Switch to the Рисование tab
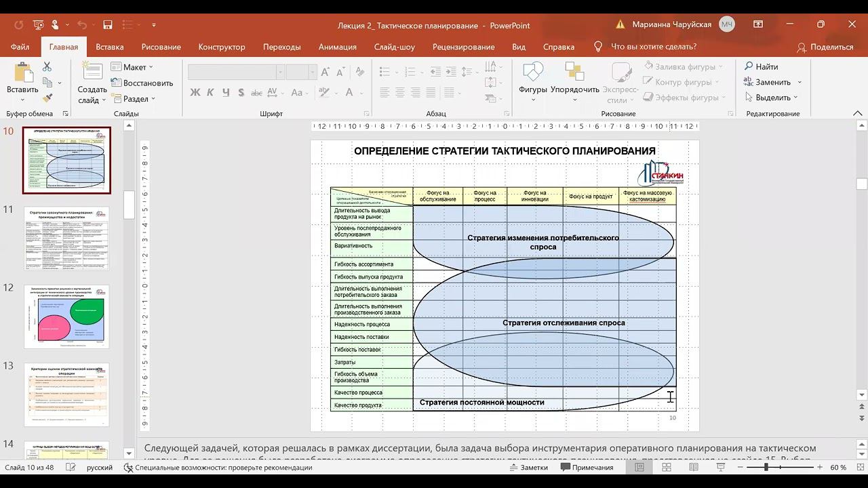868x488 pixels. (x=161, y=47)
